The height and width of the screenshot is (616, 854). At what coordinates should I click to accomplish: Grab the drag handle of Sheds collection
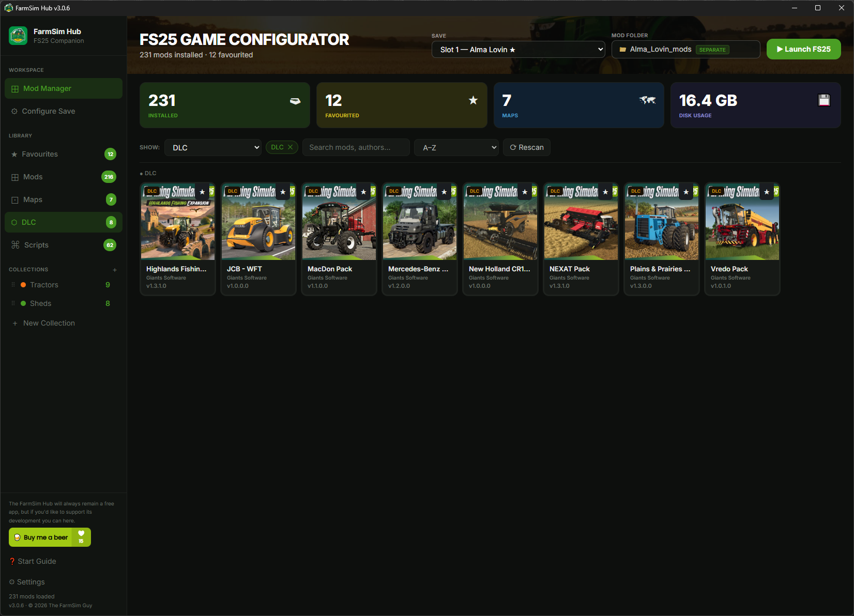pos(13,303)
